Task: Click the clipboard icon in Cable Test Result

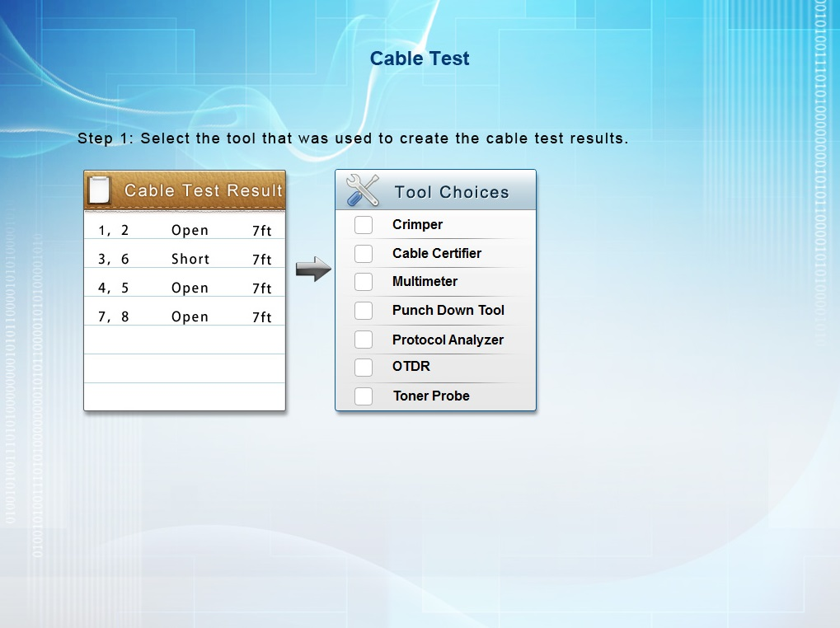Action: coord(99,190)
